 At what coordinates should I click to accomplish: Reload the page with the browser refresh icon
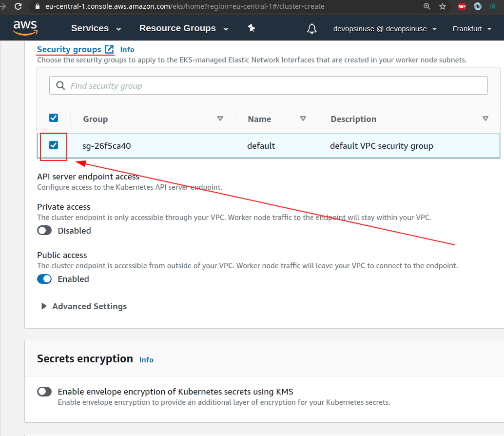[18, 6]
